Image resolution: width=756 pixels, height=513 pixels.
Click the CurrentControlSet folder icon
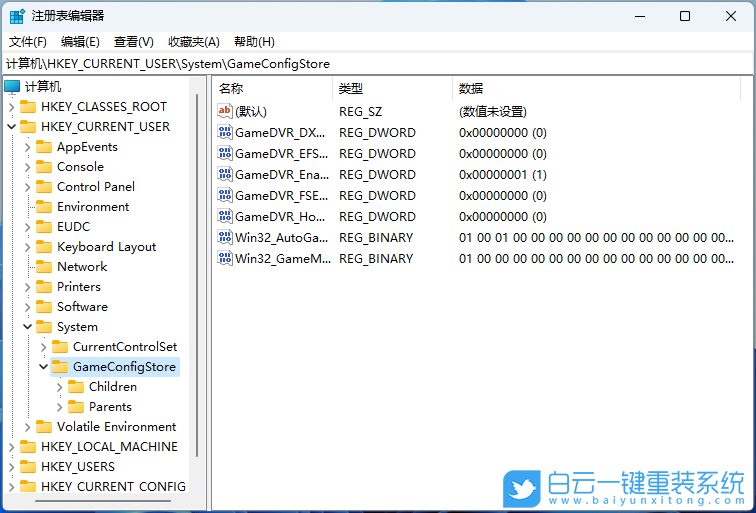[60, 347]
